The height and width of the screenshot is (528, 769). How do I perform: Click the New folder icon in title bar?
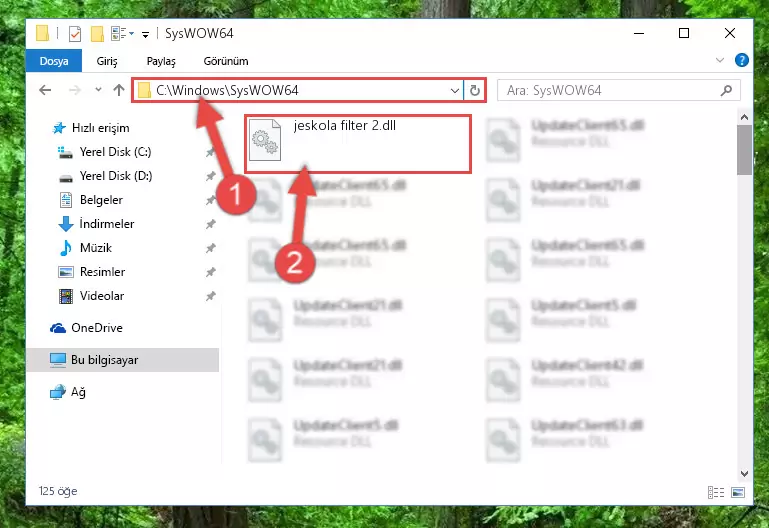97,34
